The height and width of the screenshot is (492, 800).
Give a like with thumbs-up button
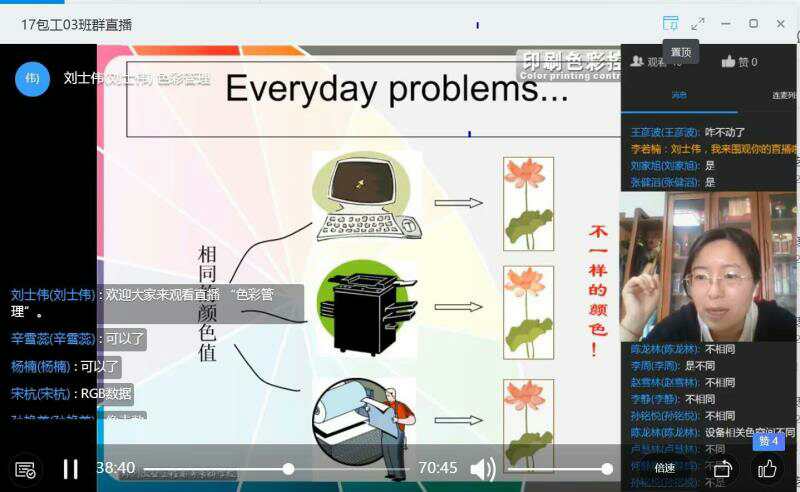click(x=767, y=468)
